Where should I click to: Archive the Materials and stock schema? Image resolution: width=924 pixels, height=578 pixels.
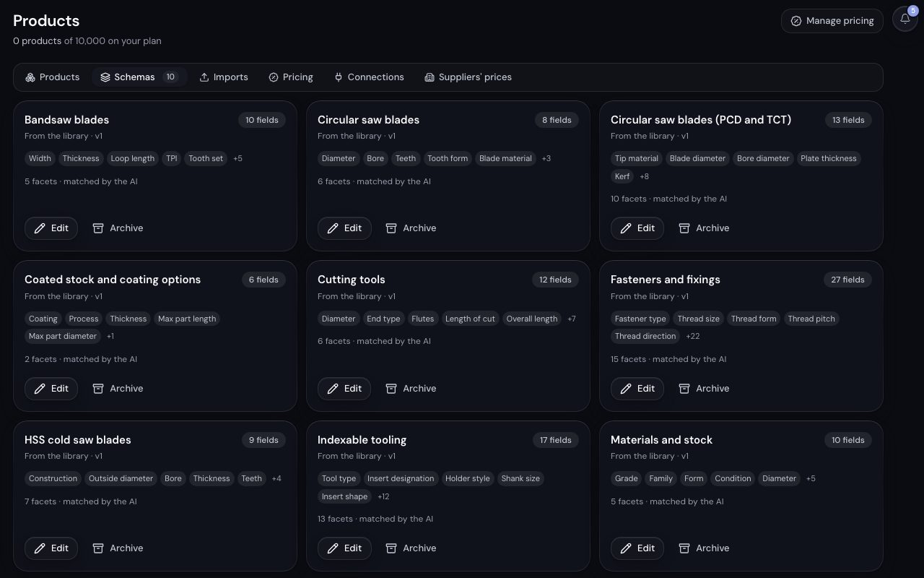pyautogui.click(x=704, y=548)
